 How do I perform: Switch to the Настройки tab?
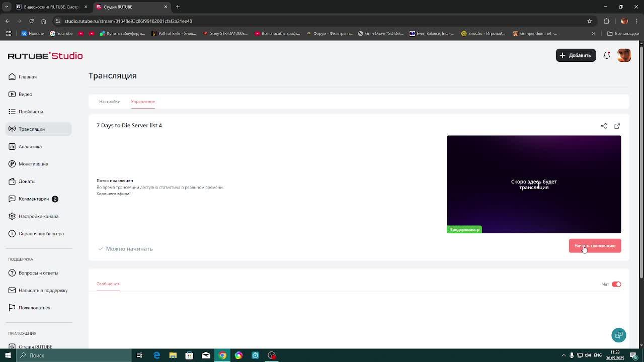click(x=110, y=102)
